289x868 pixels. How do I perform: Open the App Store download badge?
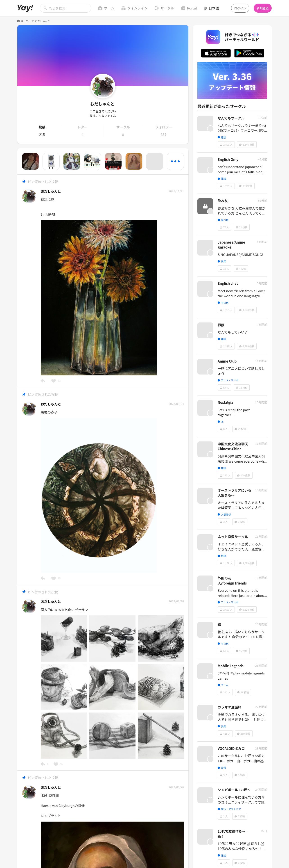216,53
